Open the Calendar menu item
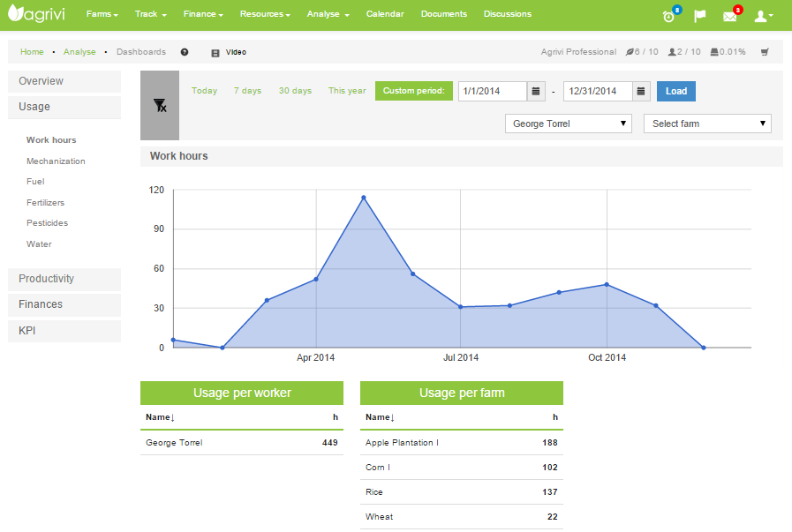792x532 pixels. [385, 14]
